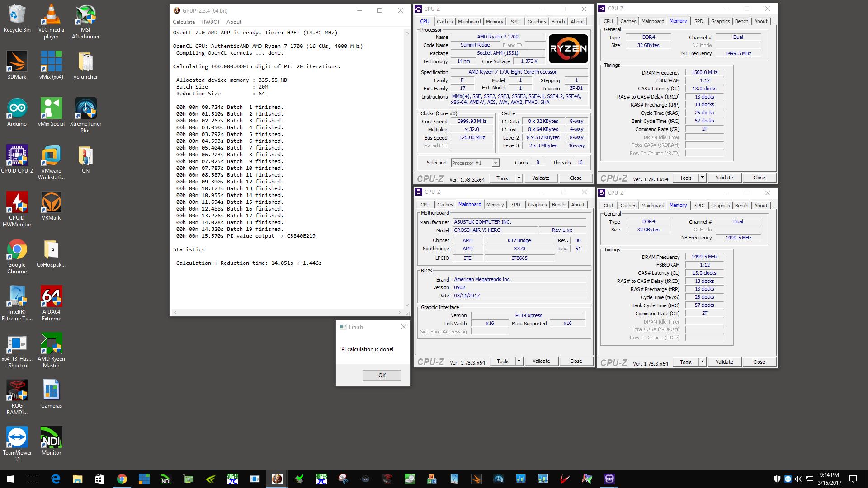Open the Action Center notification icon
868x488 pixels.
[853, 479]
